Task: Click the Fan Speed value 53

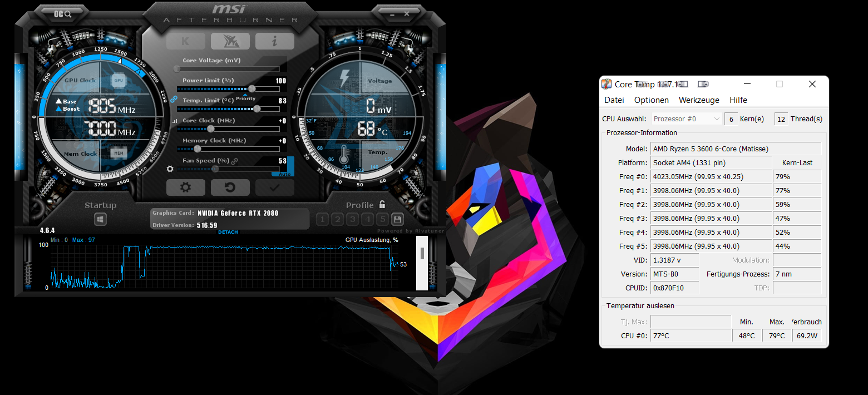Action: pyautogui.click(x=283, y=161)
